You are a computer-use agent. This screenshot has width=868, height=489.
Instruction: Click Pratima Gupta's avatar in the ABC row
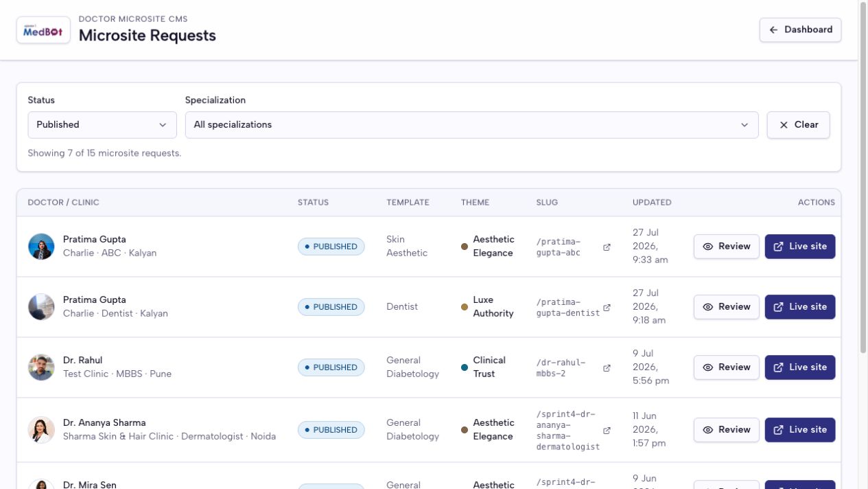[x=41, y=247]
